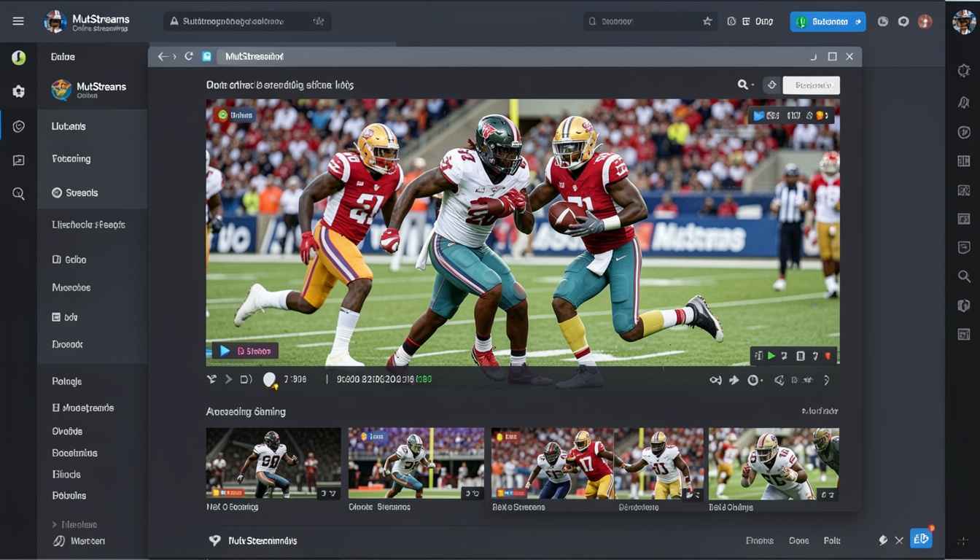Open the last thumbnail in the row
The image size is (980, 560).
tap(774, 464)
